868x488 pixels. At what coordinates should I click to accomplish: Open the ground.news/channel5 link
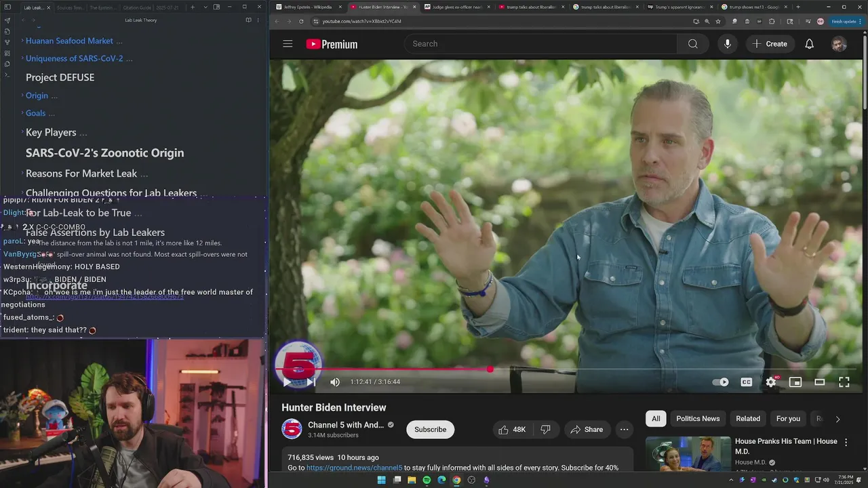[354, 468]
